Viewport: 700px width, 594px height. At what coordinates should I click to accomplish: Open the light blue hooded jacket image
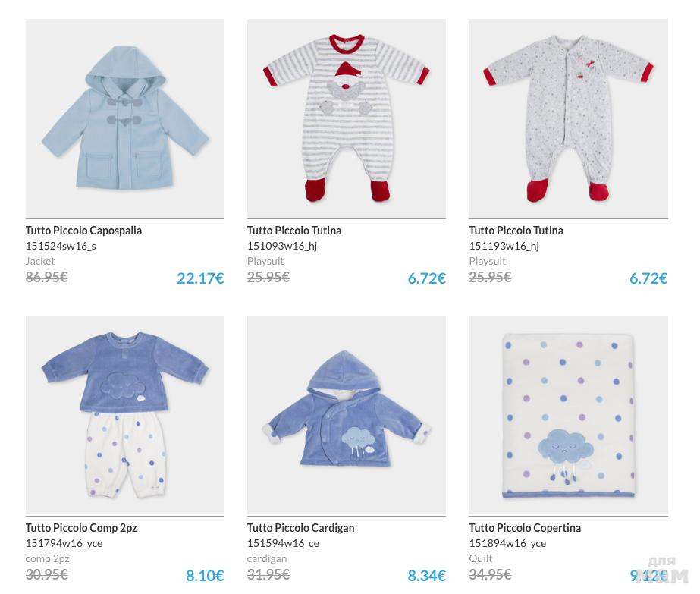pyautogui.click(x=124, y=119)
